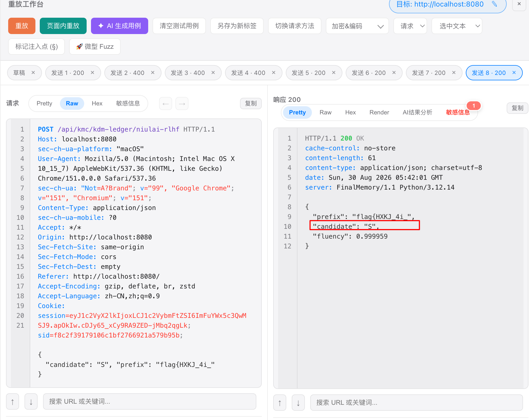Select the request Raw view
529x420 pixels.
click(72, 104)
